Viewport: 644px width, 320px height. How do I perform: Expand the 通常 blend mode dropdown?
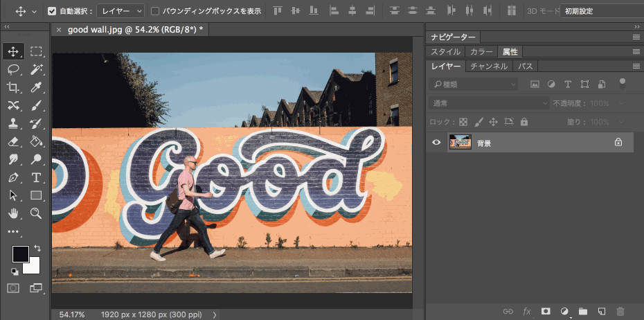coord(488,103)
